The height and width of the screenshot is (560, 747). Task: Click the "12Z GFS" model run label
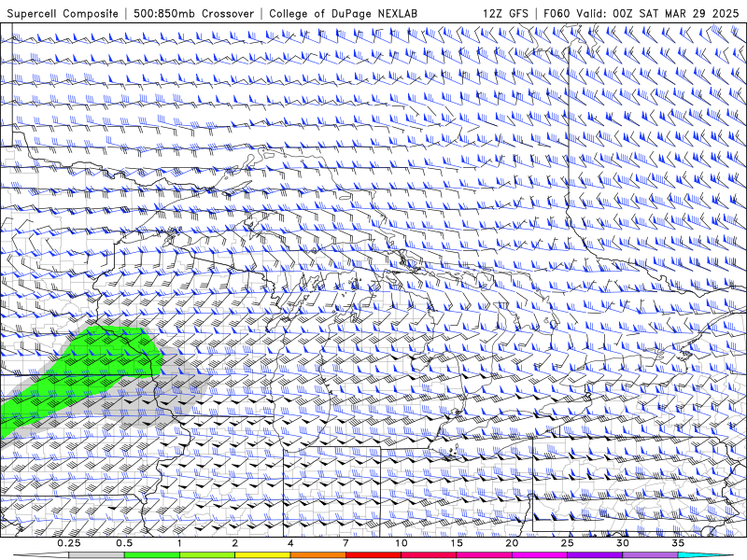pos(505,14)
